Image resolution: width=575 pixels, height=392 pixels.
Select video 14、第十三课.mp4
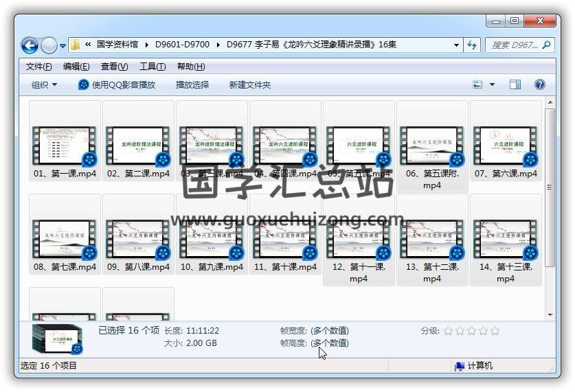pyautogui.click(x=506, y=240)
